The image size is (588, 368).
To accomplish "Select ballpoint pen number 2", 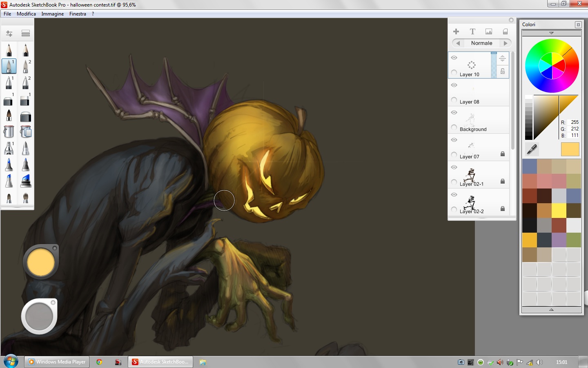I will [x=26, y=83].
